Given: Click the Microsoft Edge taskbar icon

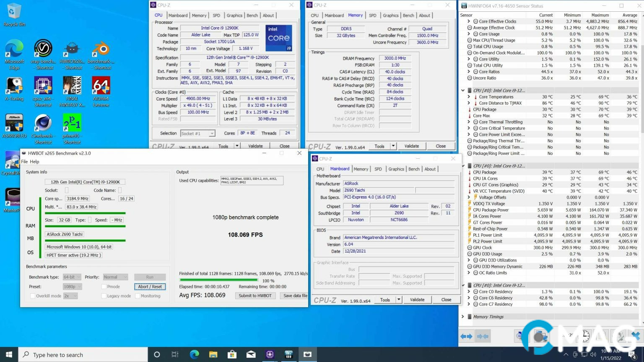Looking at the screenshot, I should pos(194,354).
